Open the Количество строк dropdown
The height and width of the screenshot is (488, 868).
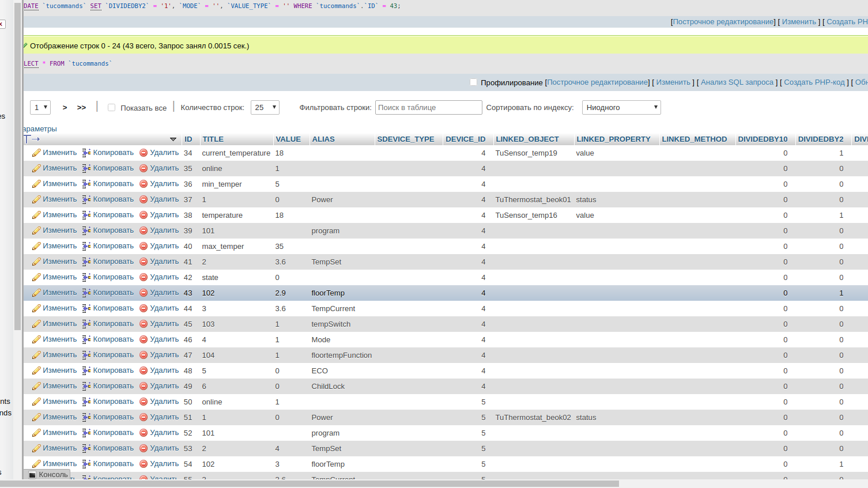pyautogui.click(x=265, y=108)
